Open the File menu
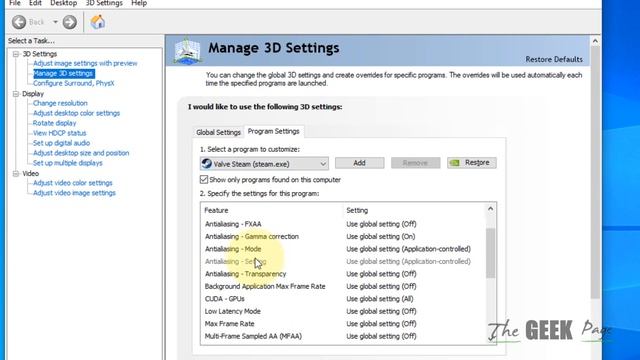Viewport: 640px width, 360px height. pos(15,3)
